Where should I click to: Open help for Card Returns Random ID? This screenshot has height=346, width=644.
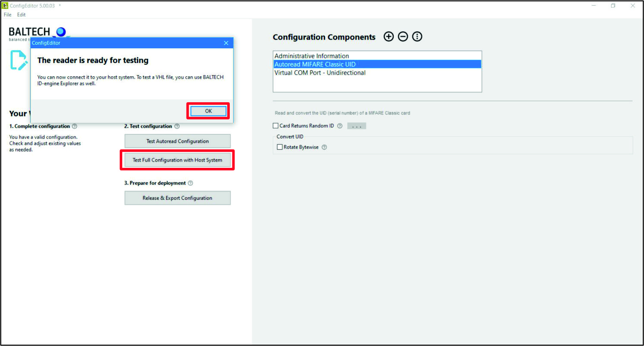[339, 126]
